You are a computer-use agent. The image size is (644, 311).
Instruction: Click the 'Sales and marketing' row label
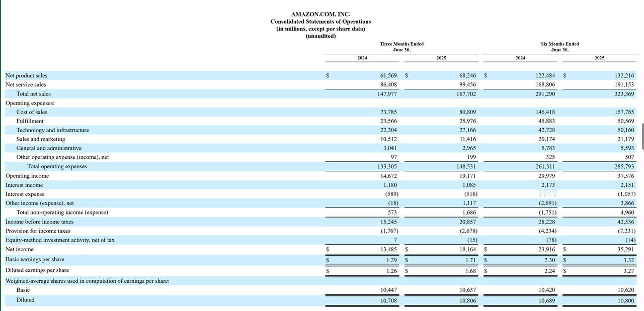[x=41, y=139]
